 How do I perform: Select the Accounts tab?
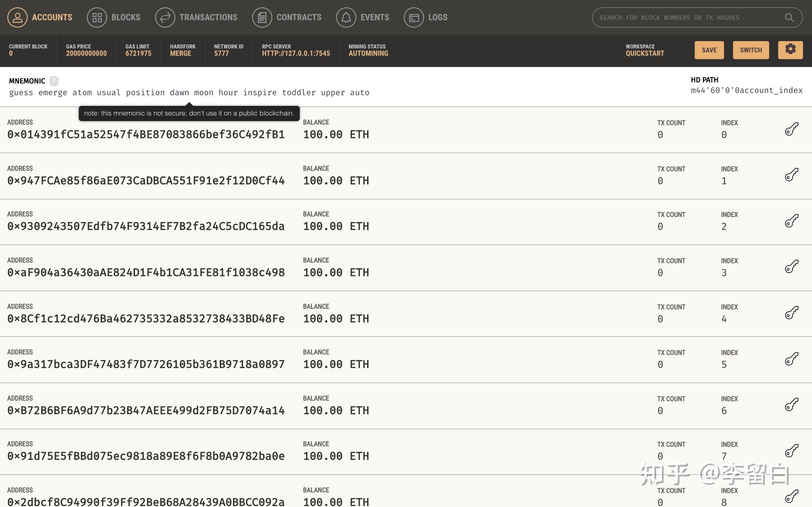point(40,17)
